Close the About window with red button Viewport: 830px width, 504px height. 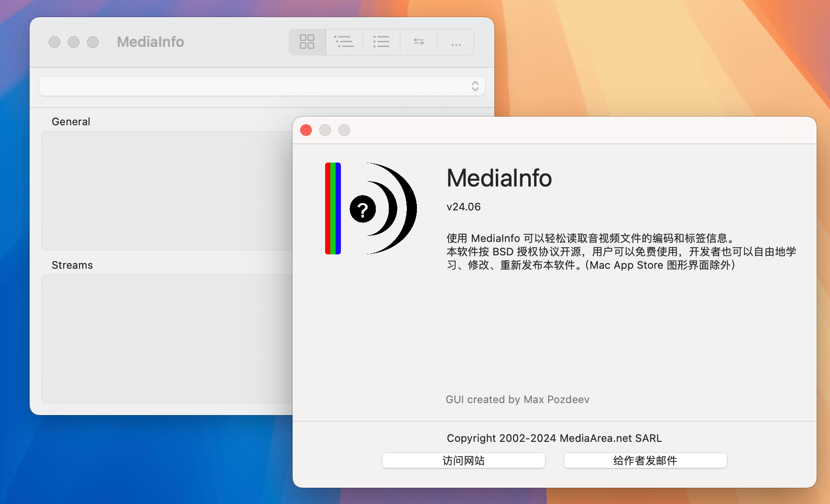(306, 130)
